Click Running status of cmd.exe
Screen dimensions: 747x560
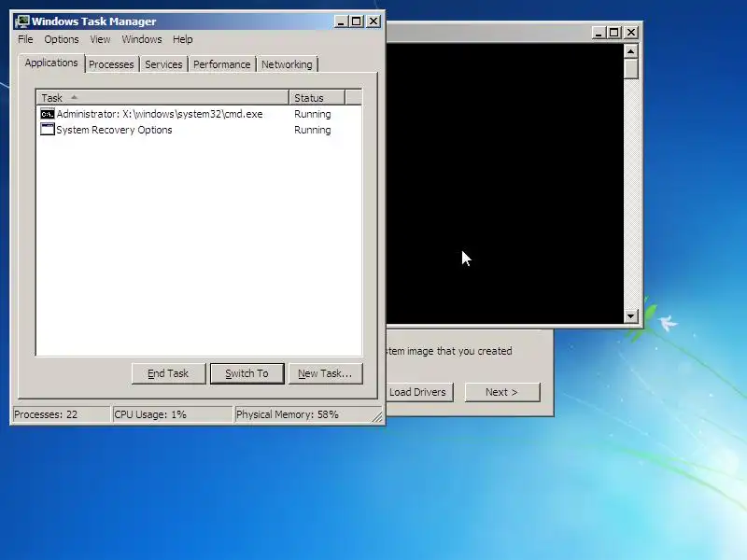[313, 114]
